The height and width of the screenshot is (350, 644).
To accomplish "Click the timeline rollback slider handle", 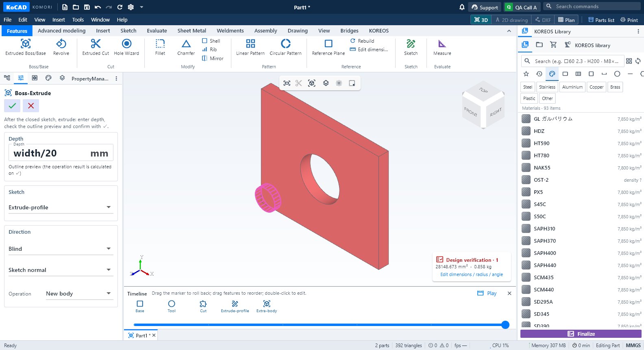I will 505,324.
